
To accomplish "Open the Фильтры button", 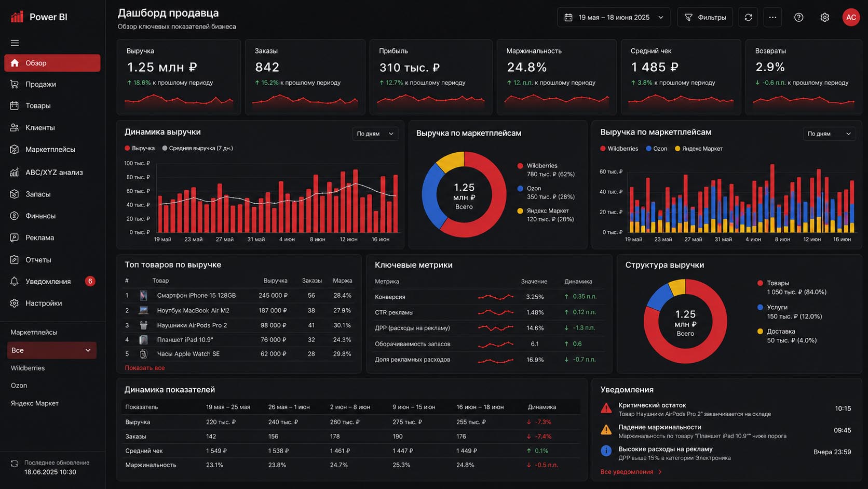I will (705, 17).
